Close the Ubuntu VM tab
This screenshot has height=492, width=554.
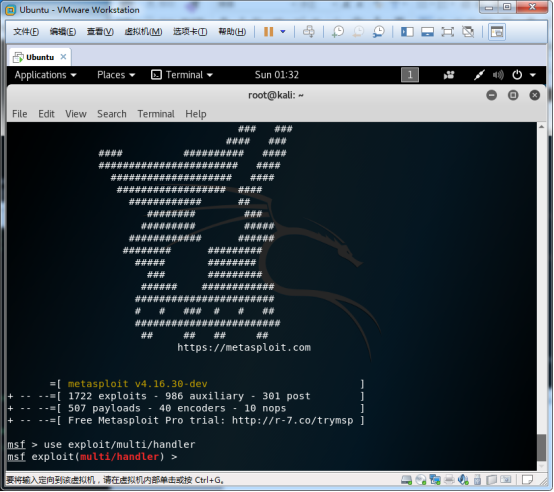tap(63, 57)
